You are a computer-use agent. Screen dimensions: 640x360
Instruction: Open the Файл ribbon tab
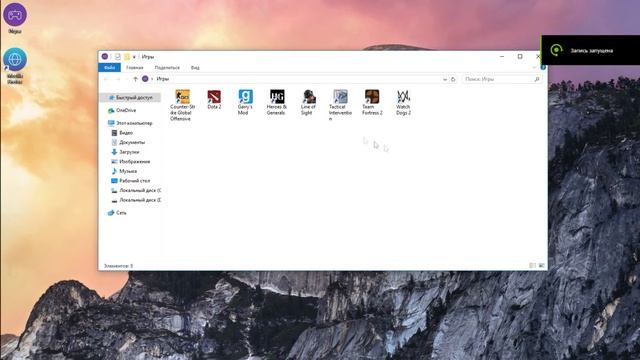(109, 67)
